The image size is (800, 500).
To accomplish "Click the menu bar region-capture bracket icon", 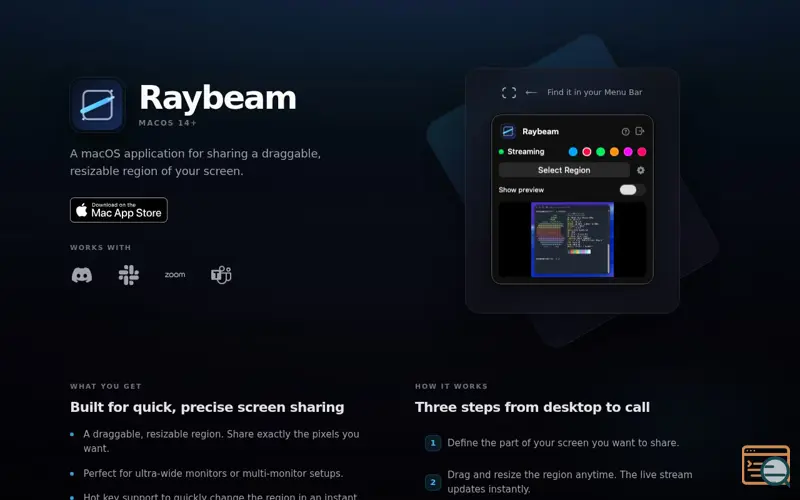I will 509,92.
